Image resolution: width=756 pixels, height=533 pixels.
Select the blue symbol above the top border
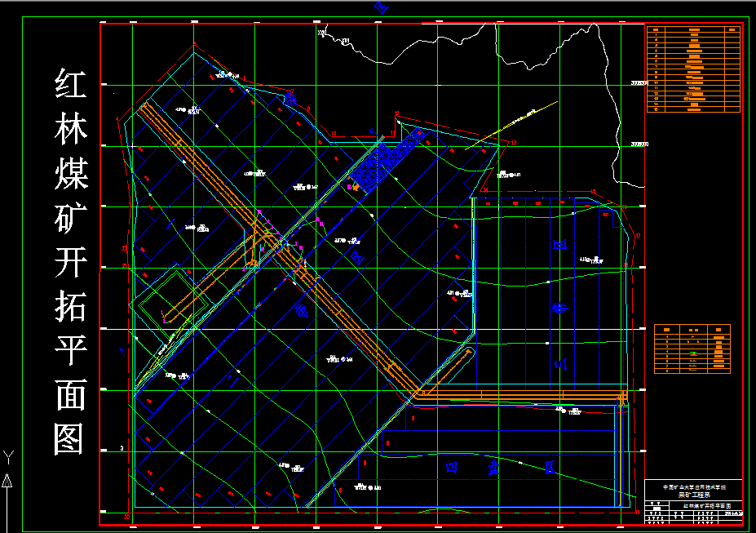pyautogui.click(x=382, y=7)
